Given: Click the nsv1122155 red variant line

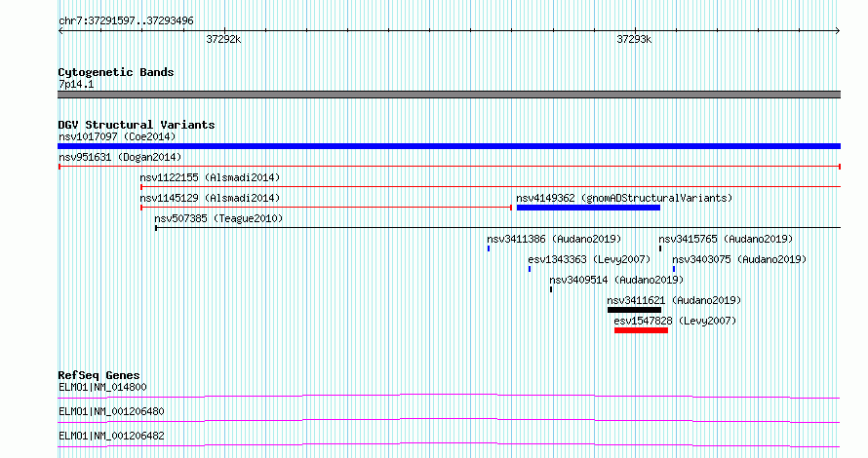Looking at the screenshot, I should 491,187.
